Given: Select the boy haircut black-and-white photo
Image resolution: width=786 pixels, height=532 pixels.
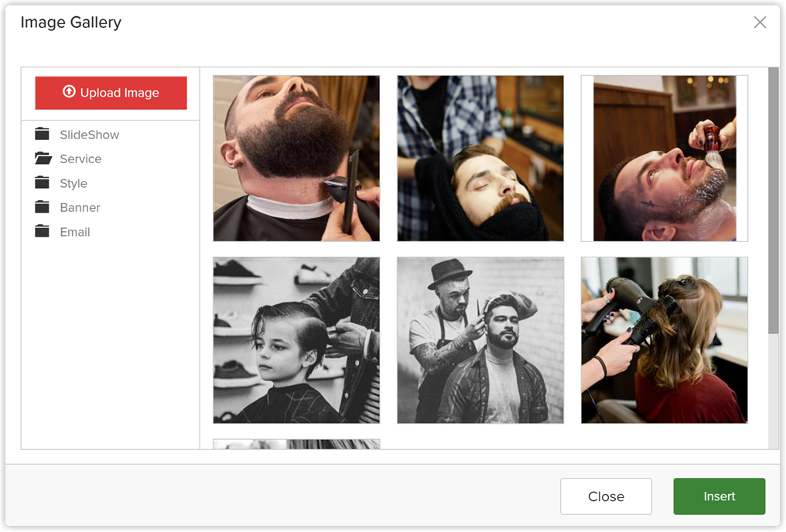Looking at the screenshot, I should coord(296,340).
